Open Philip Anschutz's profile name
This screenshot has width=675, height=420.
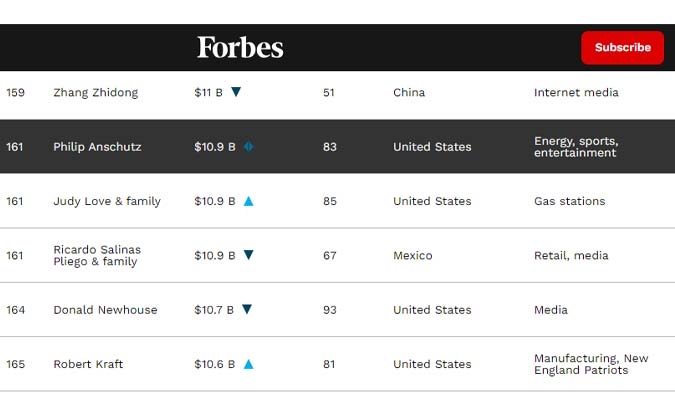pos(97,147)
